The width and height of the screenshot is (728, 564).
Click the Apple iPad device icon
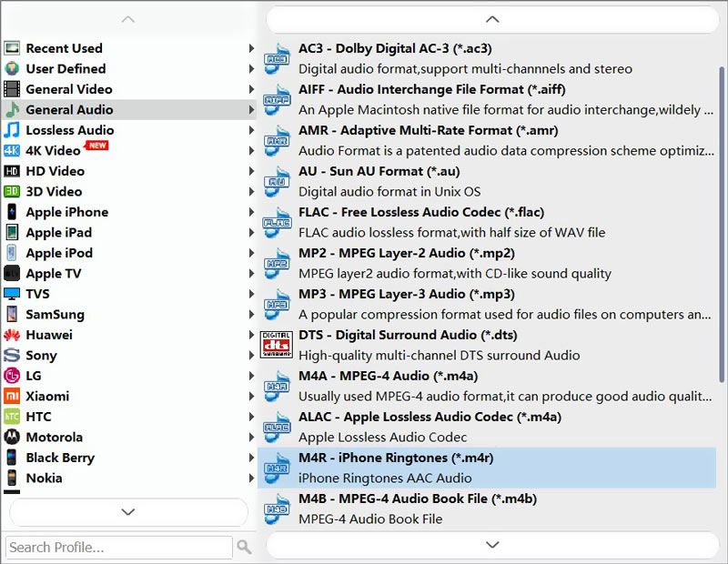[12, 232]
